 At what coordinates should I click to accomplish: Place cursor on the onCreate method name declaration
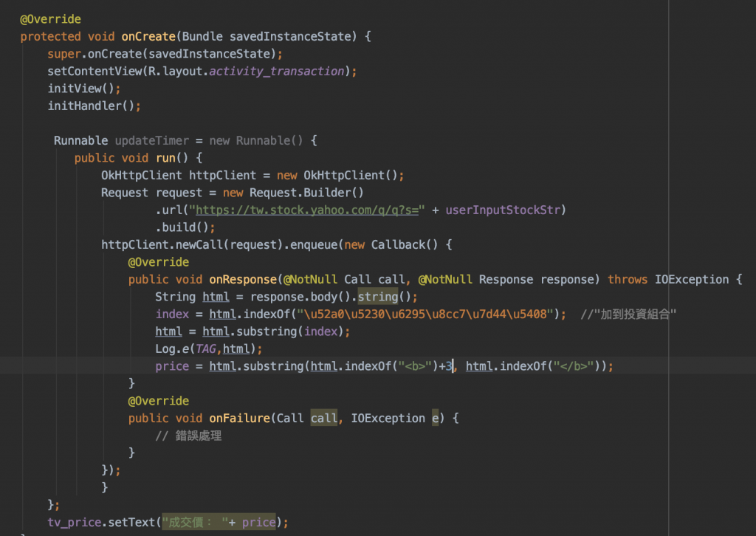pyautogui.click(x=148, y=37)
